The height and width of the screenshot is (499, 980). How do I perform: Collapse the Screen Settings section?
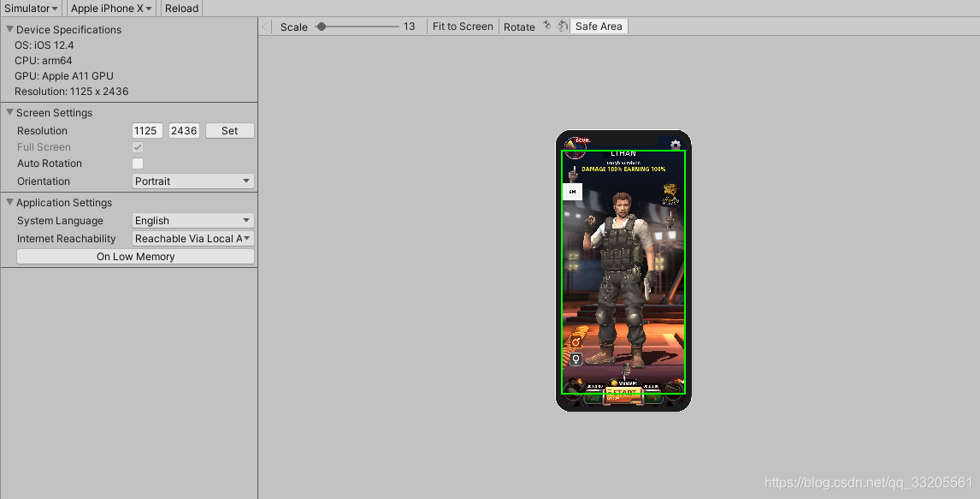coord(9,112)
